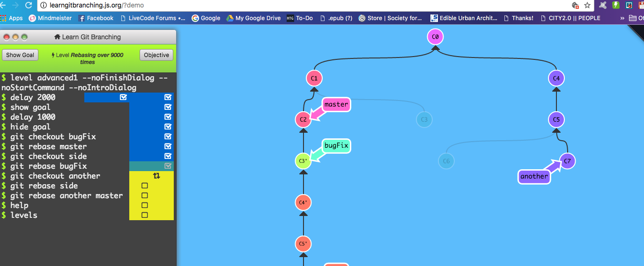This screenshot has height=266, width=644.
Task: Toggle checkbox for git rebase bugFix
Action: 168,166
